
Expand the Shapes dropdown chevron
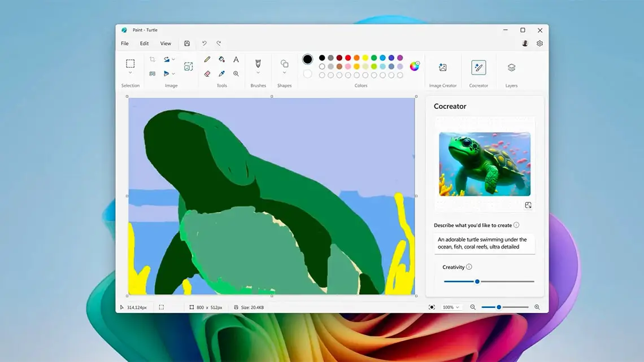coord(284,73)
